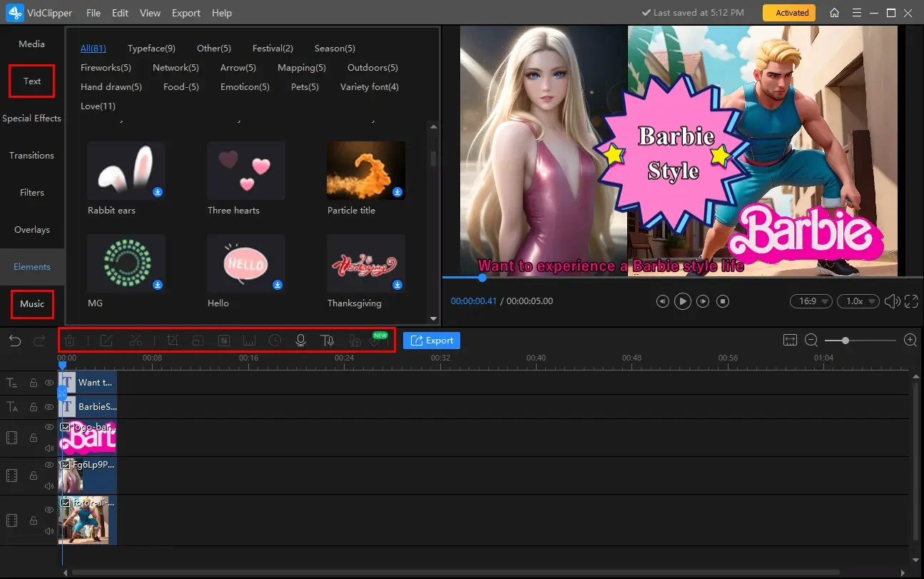The width and height of the screenshot is (924, 579).
Task: Toggle lock on 'Want t...' subtitle track
Action: [x=34, y=383]
